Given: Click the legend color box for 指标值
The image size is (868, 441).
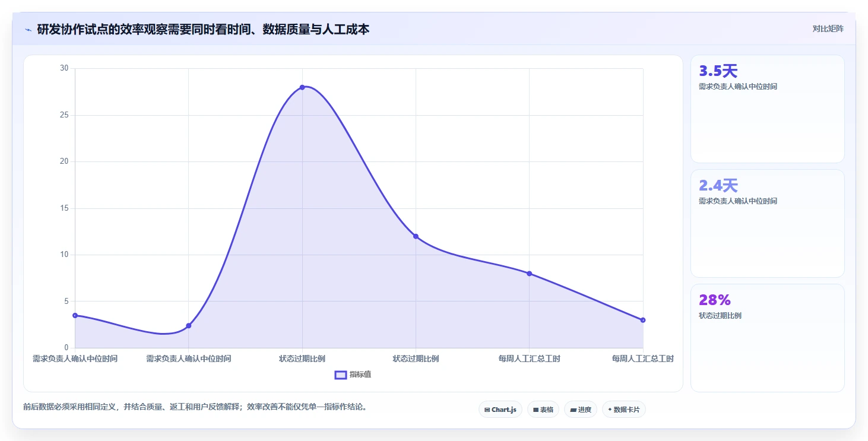Looking at the screenshot, I should tap(341, 375).
